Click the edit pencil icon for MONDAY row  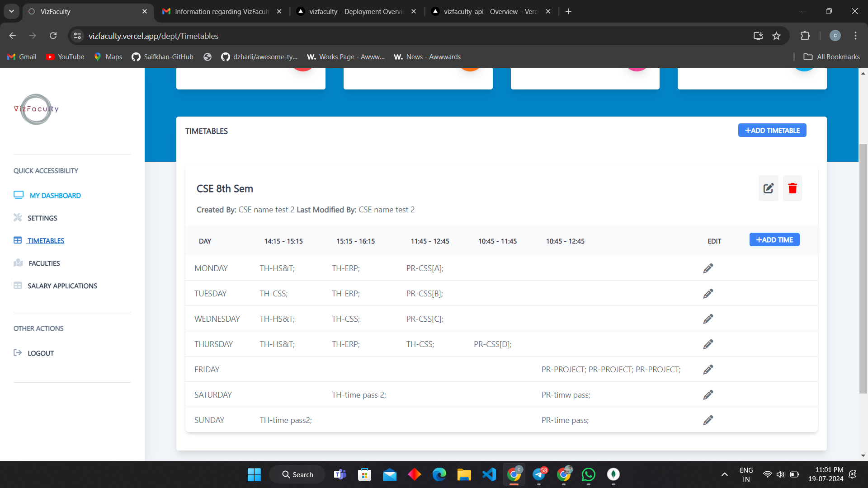[x=708, y=268]
